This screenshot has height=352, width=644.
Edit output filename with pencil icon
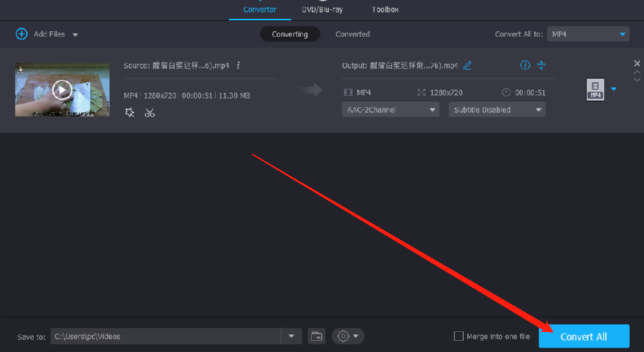[467, 66]
